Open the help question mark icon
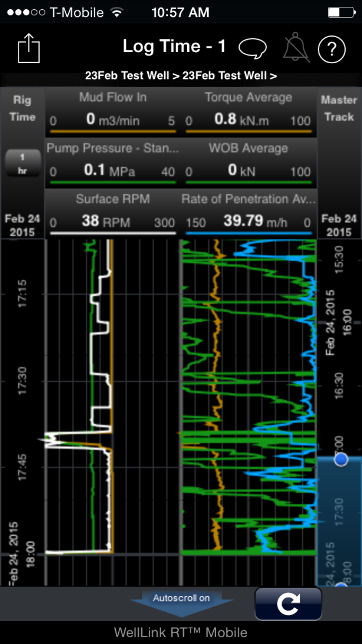The width and height of the screenshot is (362, 644). point(332,49)
